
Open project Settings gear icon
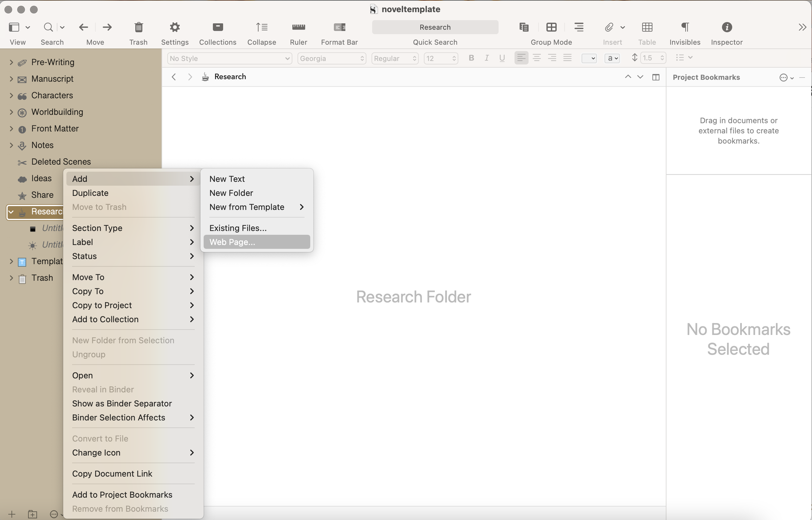pos(175,27)
